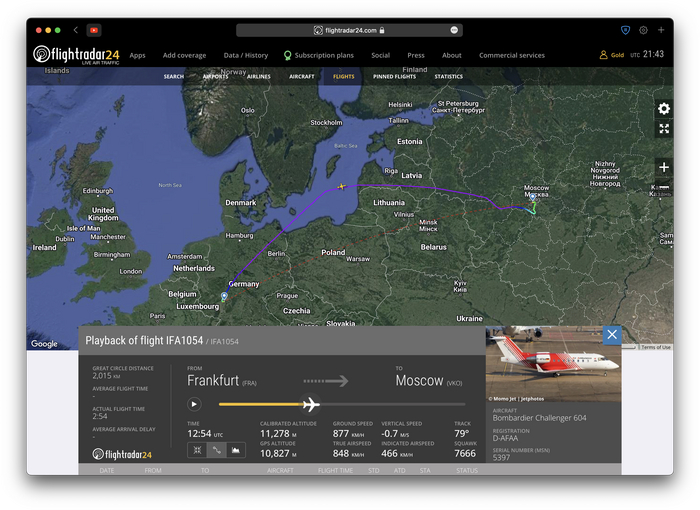Click squawk value 7666
Viewport: 700px width, 510px height.
pyautogui.click(x=465, y=453)
